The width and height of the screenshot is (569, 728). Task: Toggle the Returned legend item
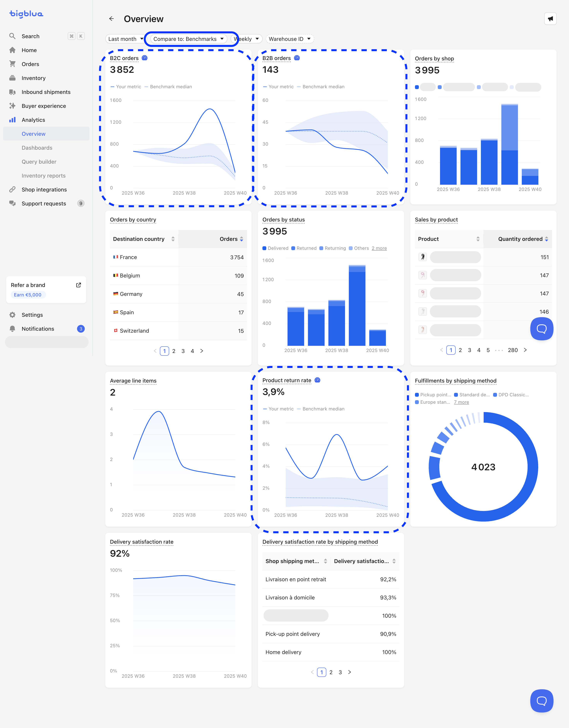(x=304, y=248)
